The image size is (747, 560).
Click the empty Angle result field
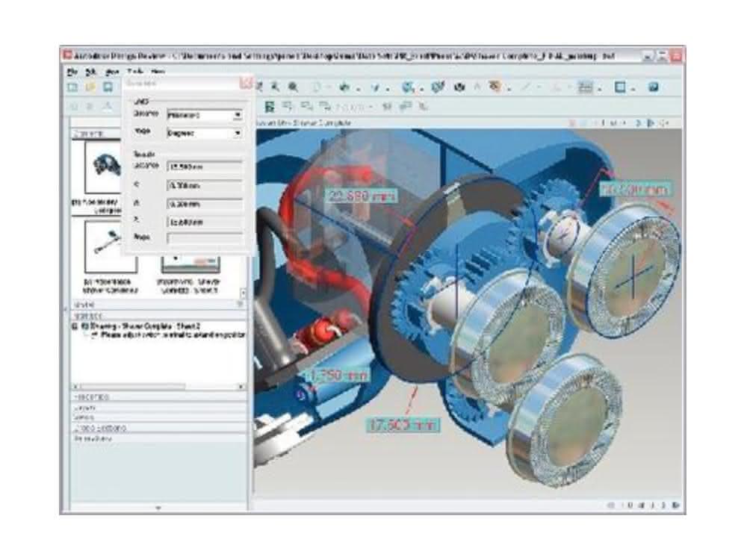pyautogui.click(x=205, y=238)
